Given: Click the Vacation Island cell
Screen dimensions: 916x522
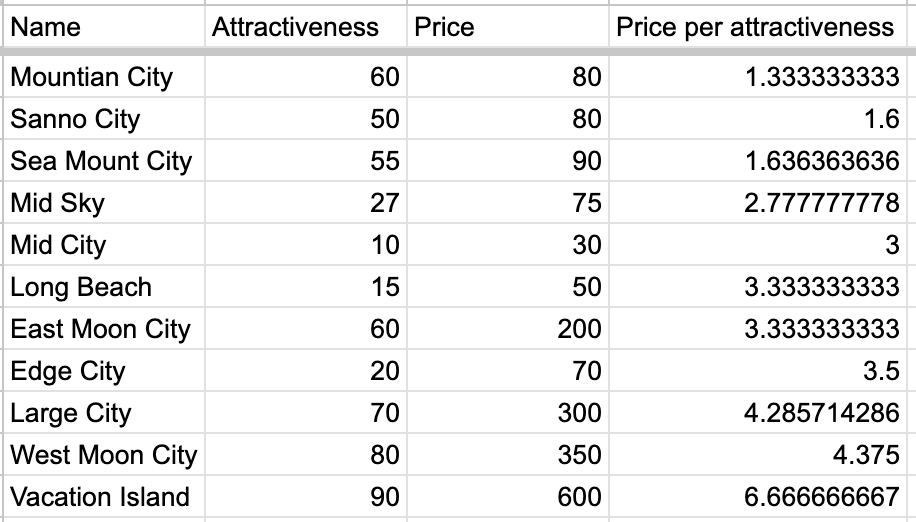Looking at the screenshot, I should tap(104, 497).
